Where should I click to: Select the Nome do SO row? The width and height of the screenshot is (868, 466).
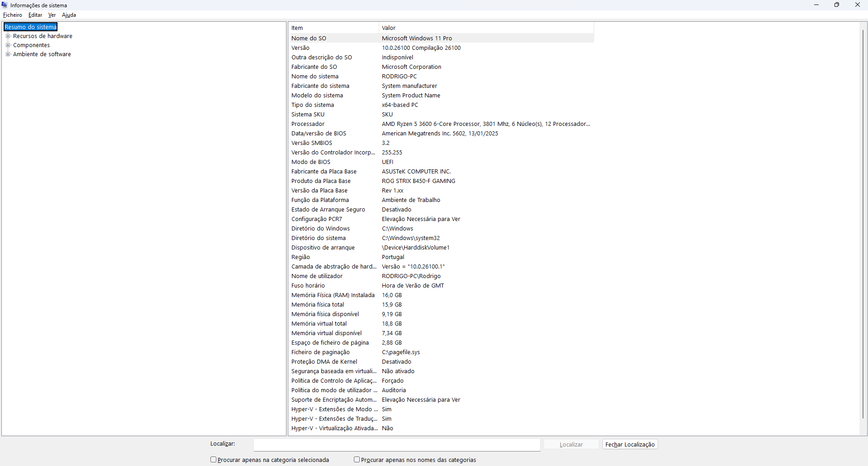tap(441, 38)
